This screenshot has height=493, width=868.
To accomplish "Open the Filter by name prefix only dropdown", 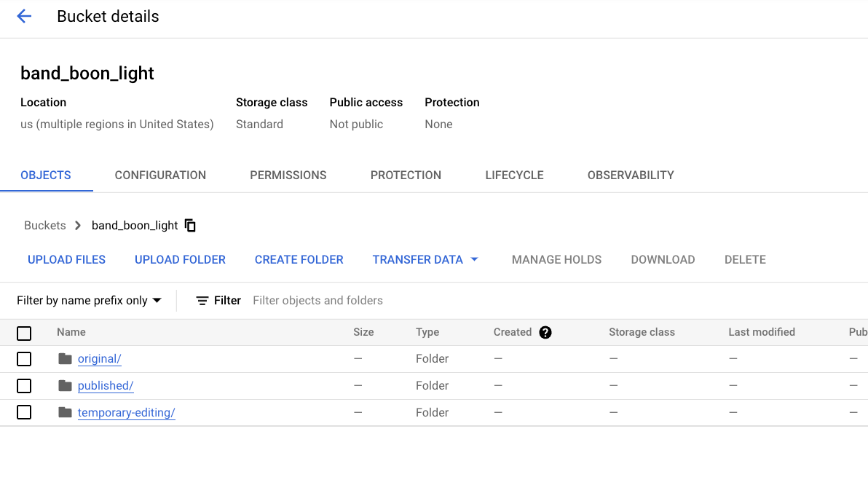I will click(89, 300).
